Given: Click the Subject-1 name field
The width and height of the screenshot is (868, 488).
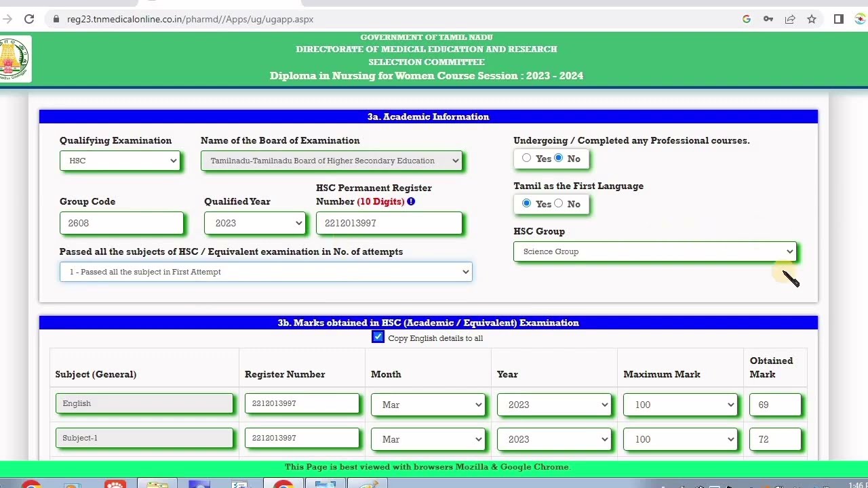Looking at the screenshot, I should pyautogui.click(x=144, y=438).
